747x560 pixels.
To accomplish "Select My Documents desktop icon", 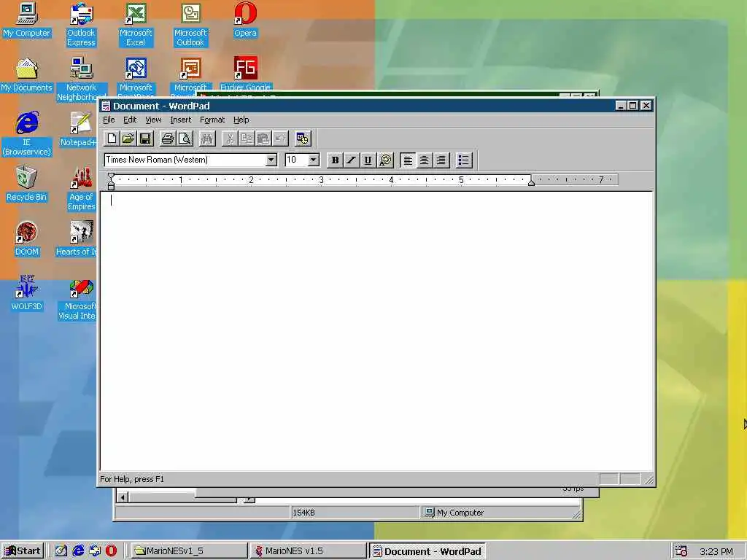I will [x=27, y=75].
